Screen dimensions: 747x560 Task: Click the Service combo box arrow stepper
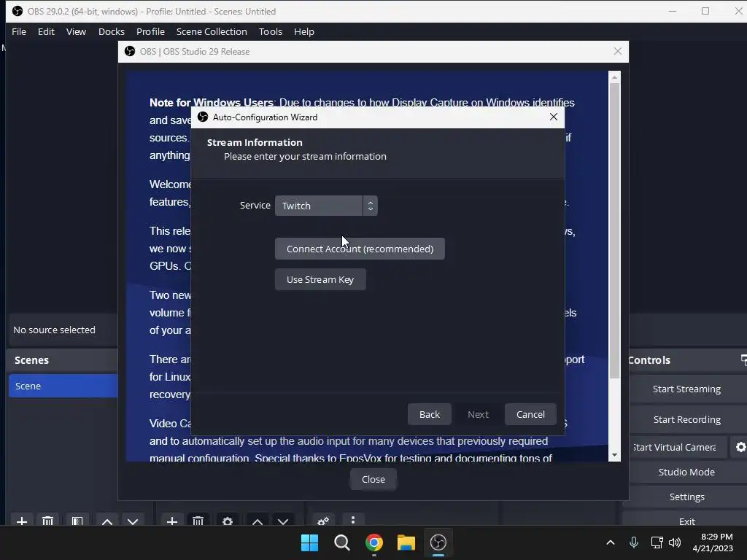370,206
